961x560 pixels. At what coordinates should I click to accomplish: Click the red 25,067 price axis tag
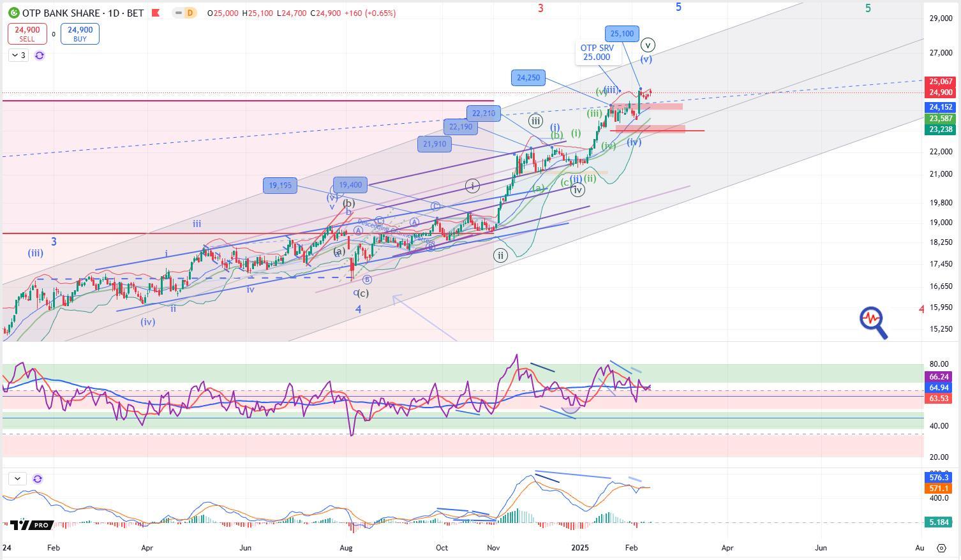[x=941, y=82]
